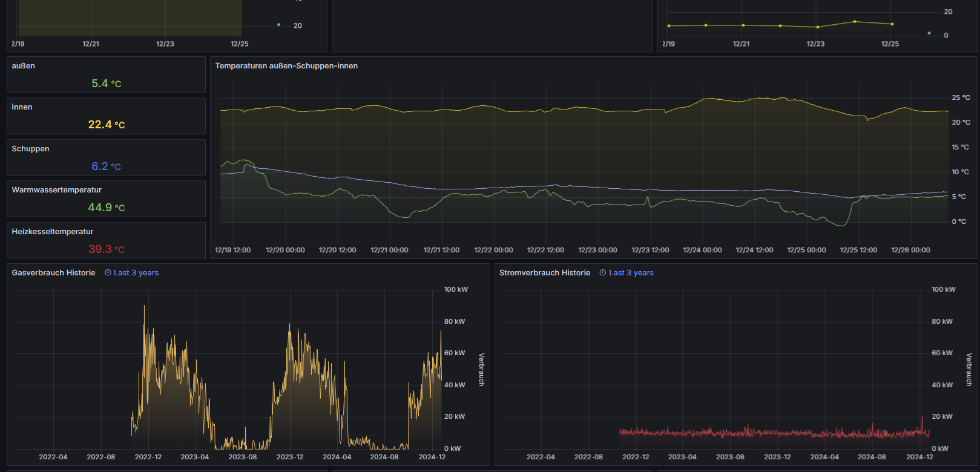
Task: Click '20 kW' label in Stromverbrauch chart
Action: pyautogui.click(x=942, y=416)
